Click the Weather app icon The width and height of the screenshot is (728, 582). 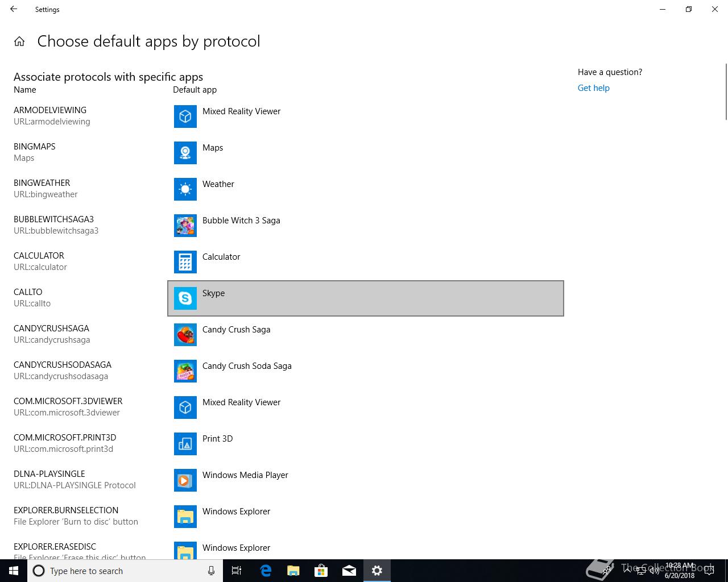185,189
